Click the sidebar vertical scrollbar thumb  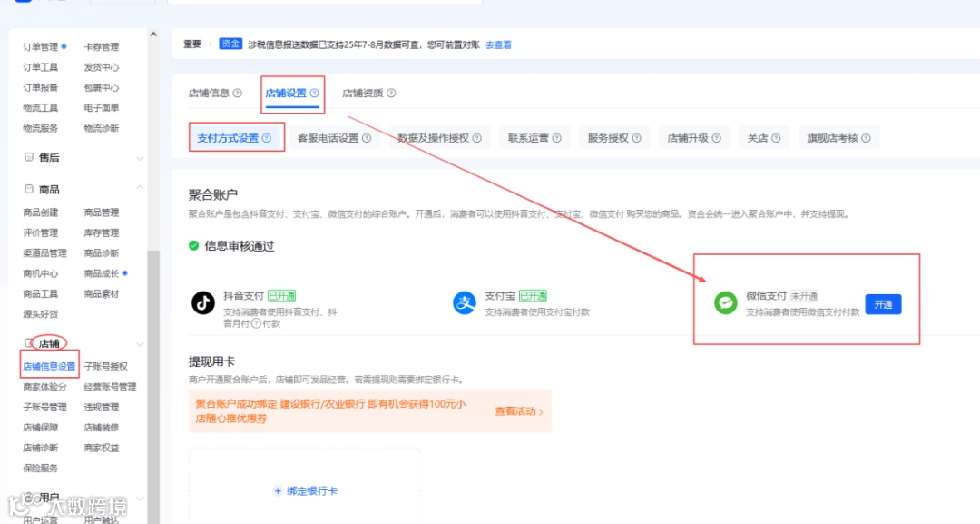(153, 387)
